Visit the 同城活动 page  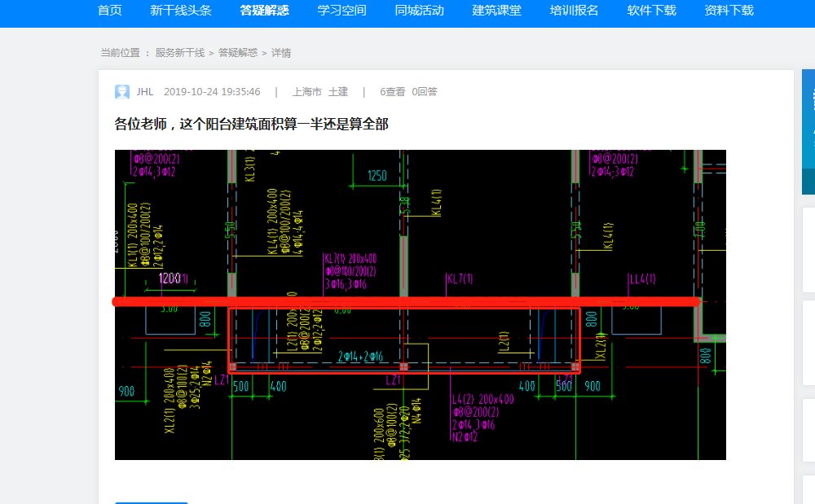(x=420, y=11)
